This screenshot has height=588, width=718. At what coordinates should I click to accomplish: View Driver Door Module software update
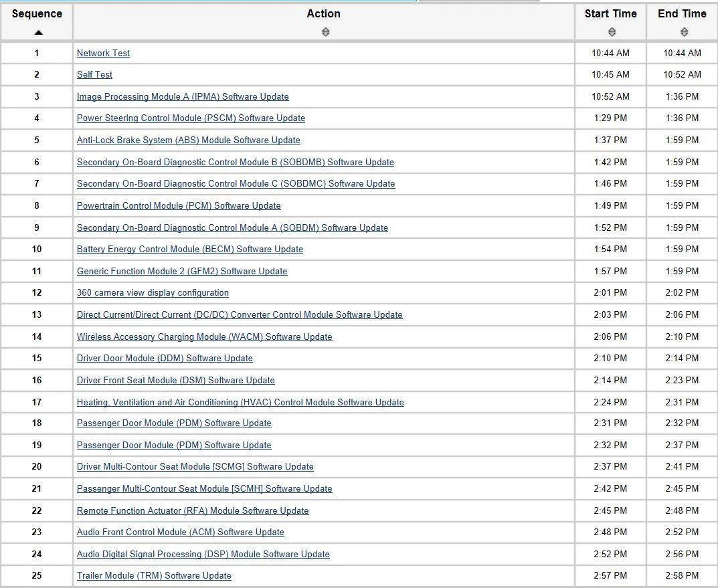[x=165, y=359]
